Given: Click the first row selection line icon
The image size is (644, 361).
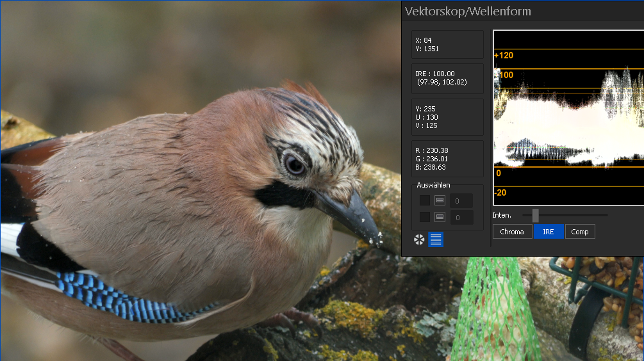Looking at the screenshot, I should (440, 200).
